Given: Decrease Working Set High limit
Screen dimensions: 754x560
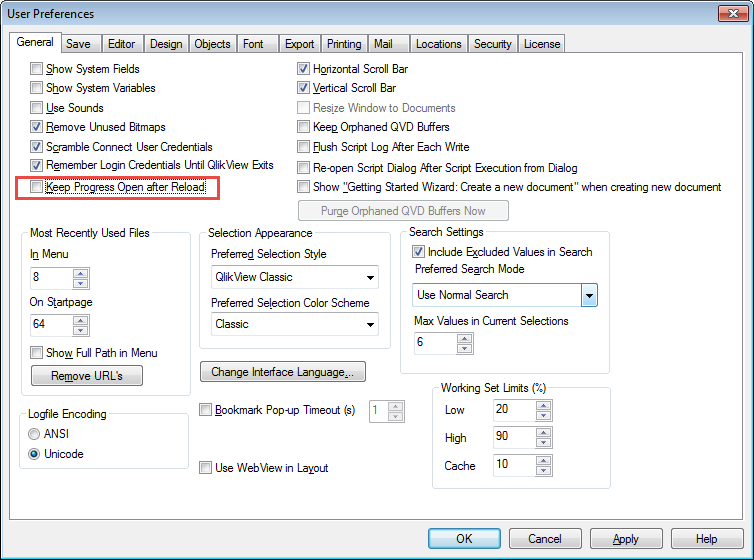Looking at the screenshot, I should (x=543, y=442).
